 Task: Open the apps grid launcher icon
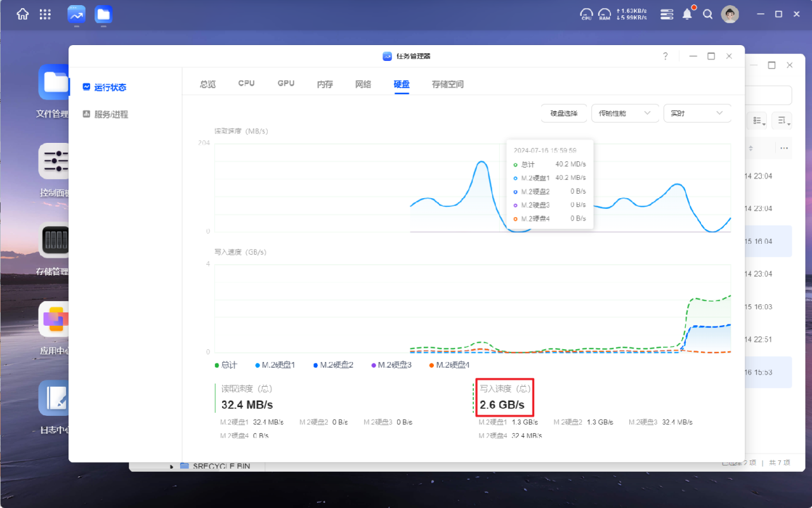[45, 14]
